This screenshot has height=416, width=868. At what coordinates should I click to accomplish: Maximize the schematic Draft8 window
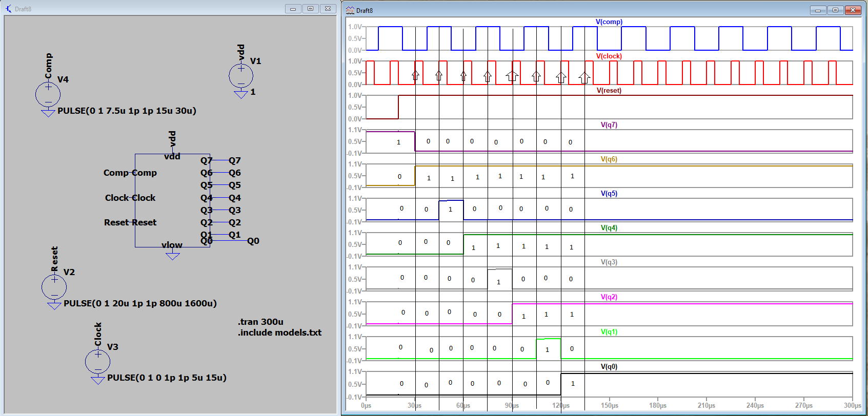coord(310,9)
